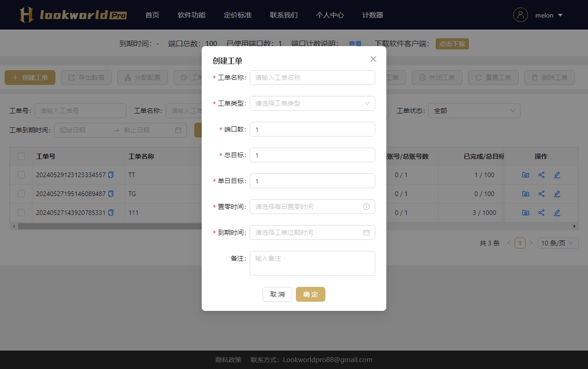Check the checkbox for the 111 work order row
This screenshot has height=369, width=588.
21,213
